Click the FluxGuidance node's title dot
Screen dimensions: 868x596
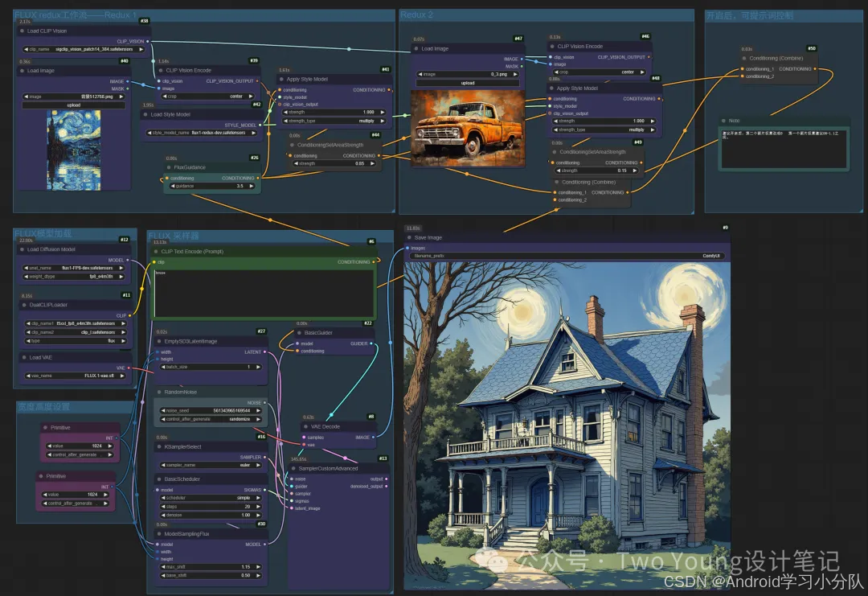[x=169, y=167]
